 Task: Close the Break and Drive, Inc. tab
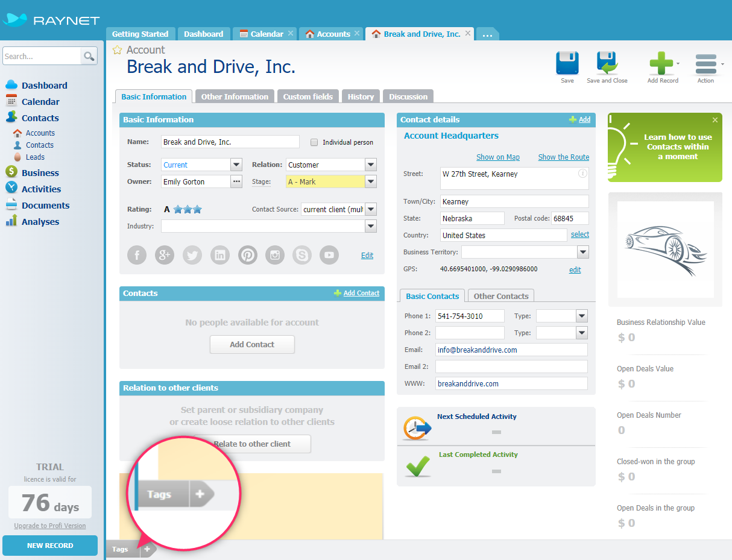[x=467, y=34]
